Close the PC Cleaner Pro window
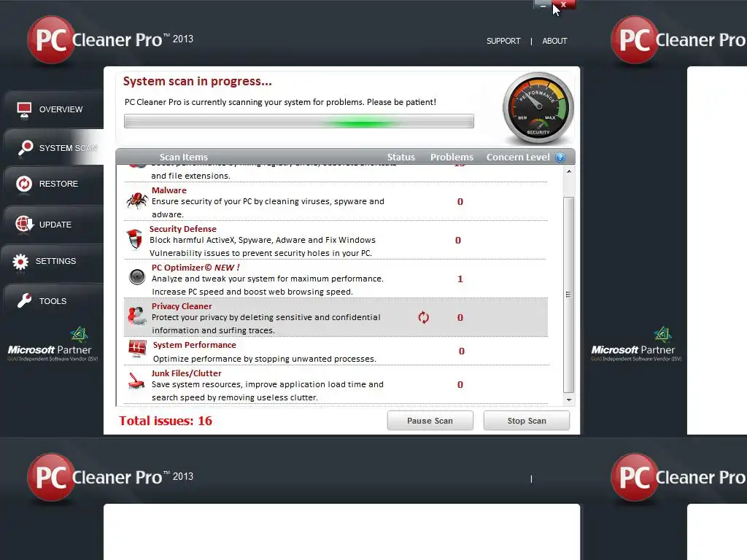The width and height of the screenshot is (747, 560). coord(564,5)
